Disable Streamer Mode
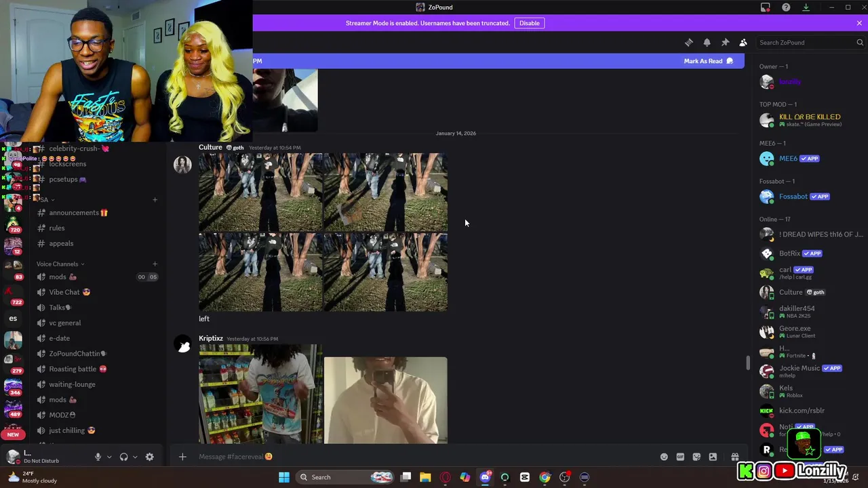Image resolution: width=868 pixels, height=488 pixels. pyautogui.click(x=529, y=23)
